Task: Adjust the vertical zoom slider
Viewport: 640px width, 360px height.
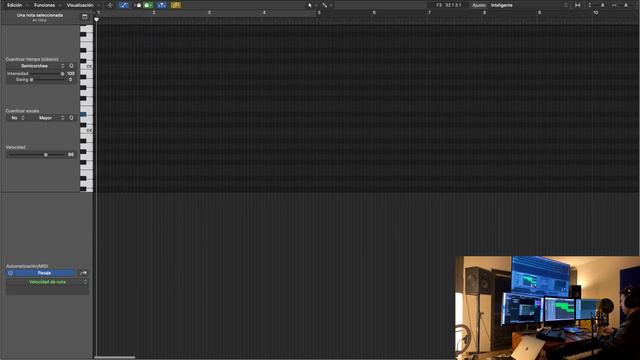Action: (x=602, y=5)
